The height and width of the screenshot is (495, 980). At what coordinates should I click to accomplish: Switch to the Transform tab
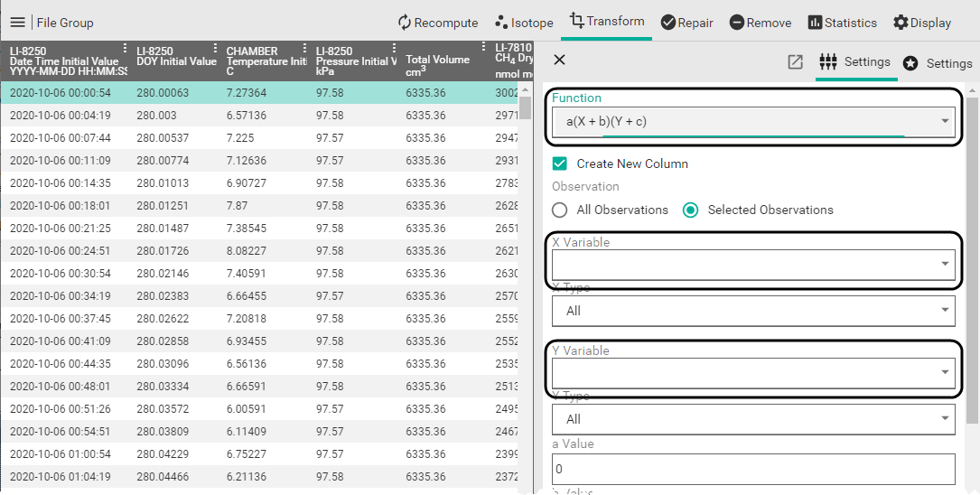pos(607,21)
